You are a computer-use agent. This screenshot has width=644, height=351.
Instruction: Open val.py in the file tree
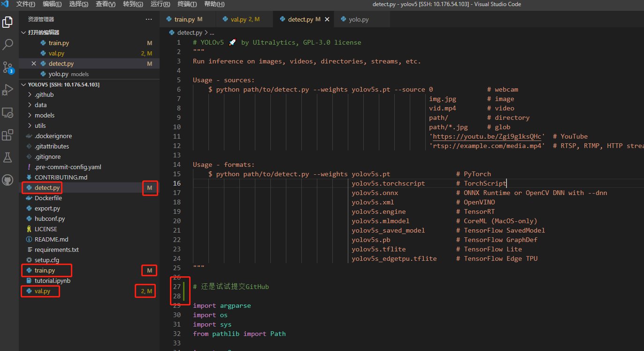coord(89,291)
